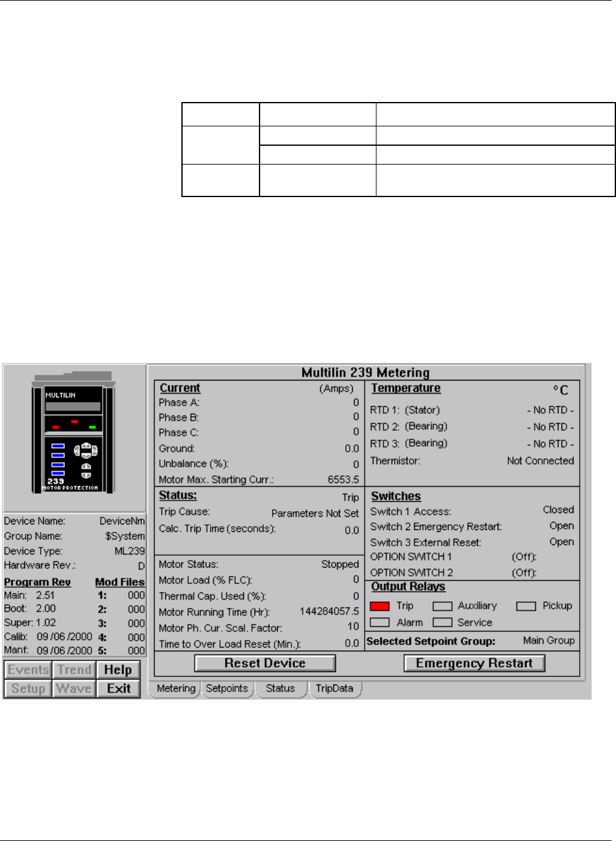Click the Thermal Cap. Used (%) label
This screenshot has width=616, height=841.
pos(212,596)
